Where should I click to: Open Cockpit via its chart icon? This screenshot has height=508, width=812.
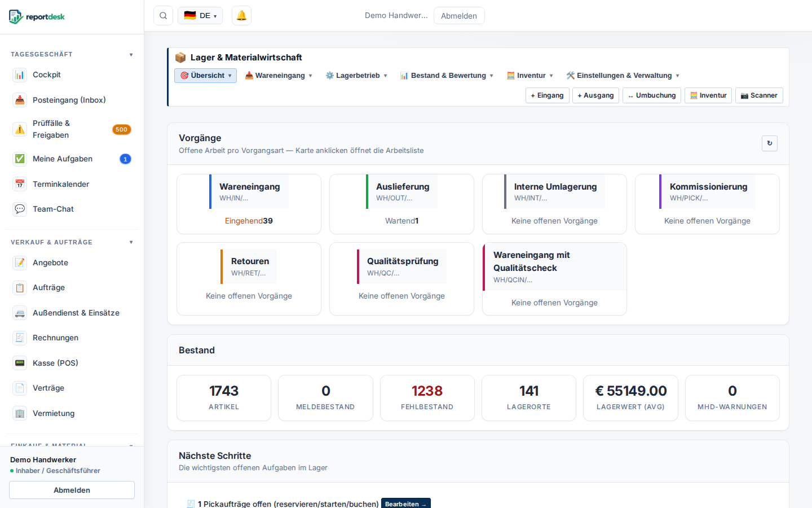pyautogui.click(x=20, y=75)
